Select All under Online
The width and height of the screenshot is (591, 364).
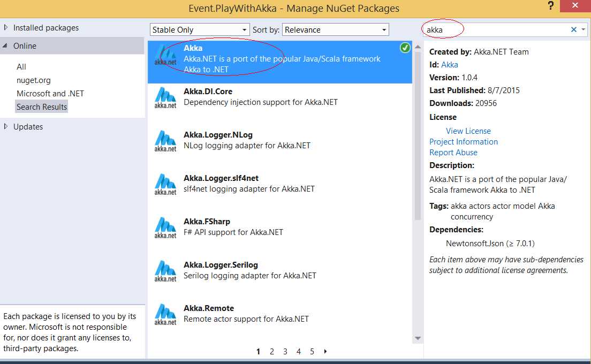click(21, 67)
